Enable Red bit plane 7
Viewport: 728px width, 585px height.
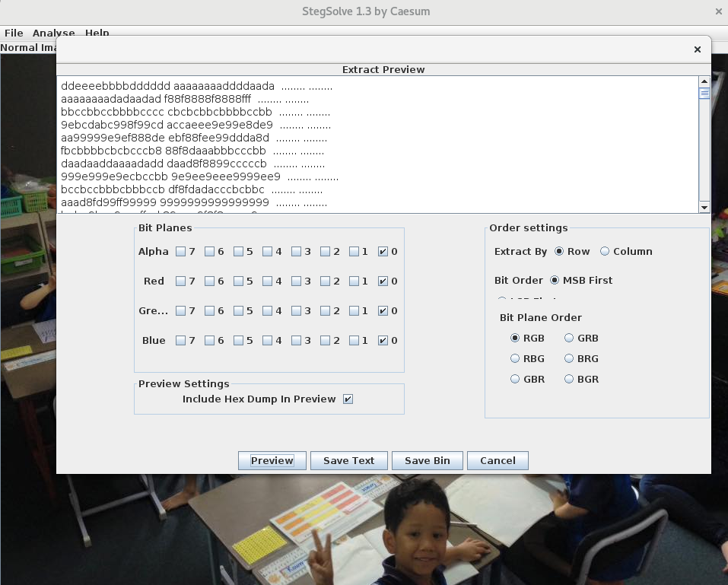tap(180, 281)
